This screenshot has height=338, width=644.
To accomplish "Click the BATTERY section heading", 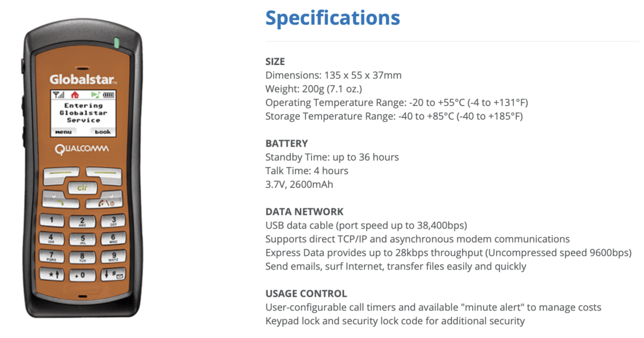I will click(x=286, y=144).
